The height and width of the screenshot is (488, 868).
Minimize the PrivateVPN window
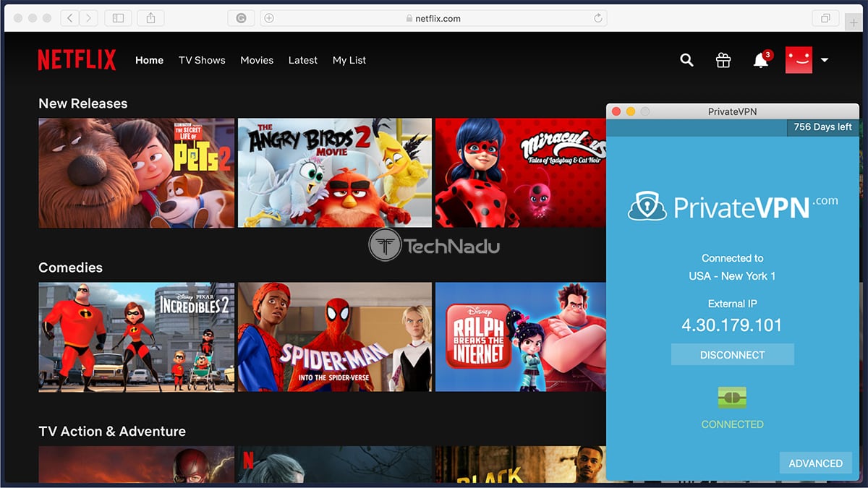tap(631, 111)
